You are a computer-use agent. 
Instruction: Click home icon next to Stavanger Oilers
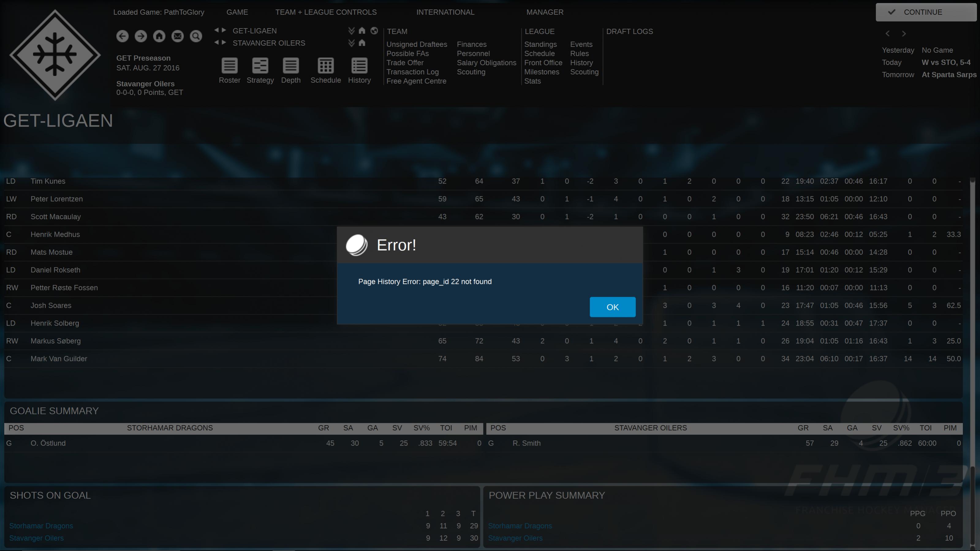362,43
